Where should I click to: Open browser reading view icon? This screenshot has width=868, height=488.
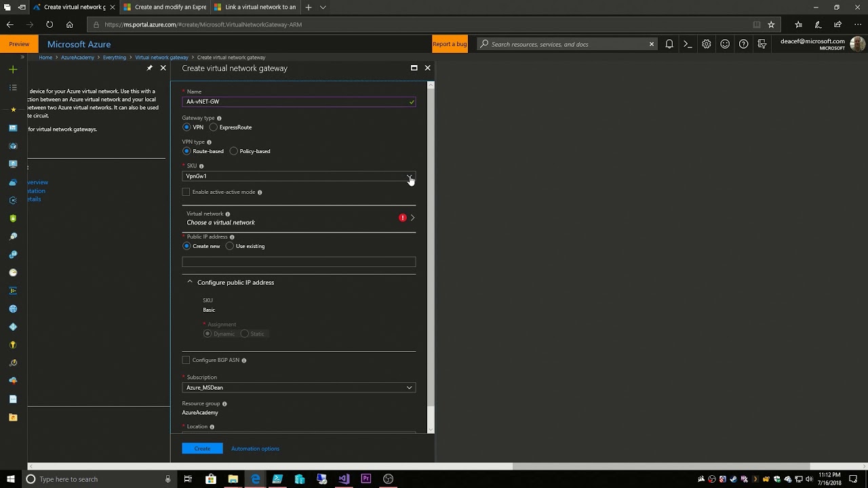(757, 24)
